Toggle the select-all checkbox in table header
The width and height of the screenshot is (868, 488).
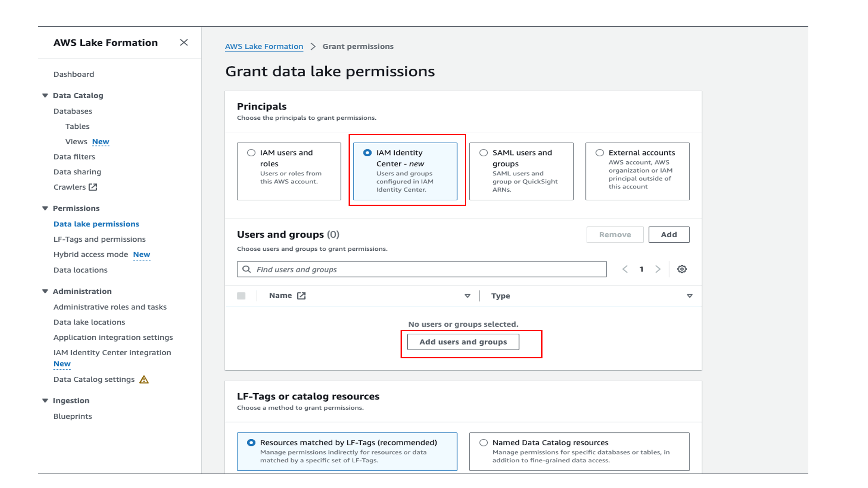(x=241, y=296)
